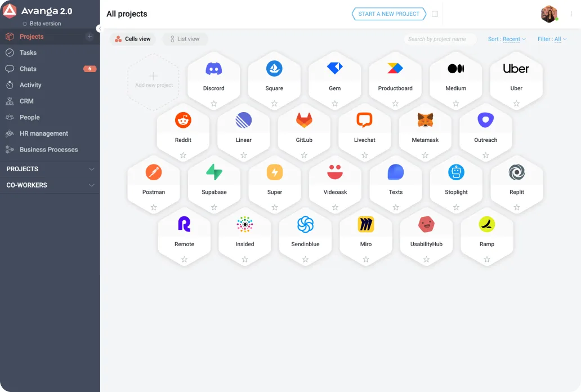Open the Medium project icon
This screenshot has width=581, height=392.
(456, 69)
